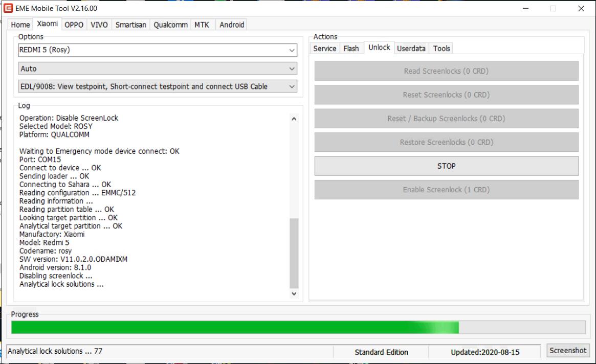The width and height of the screenshot is (596, 364).
Task: Click the green progress bar
Action: [x=298, y=327]
